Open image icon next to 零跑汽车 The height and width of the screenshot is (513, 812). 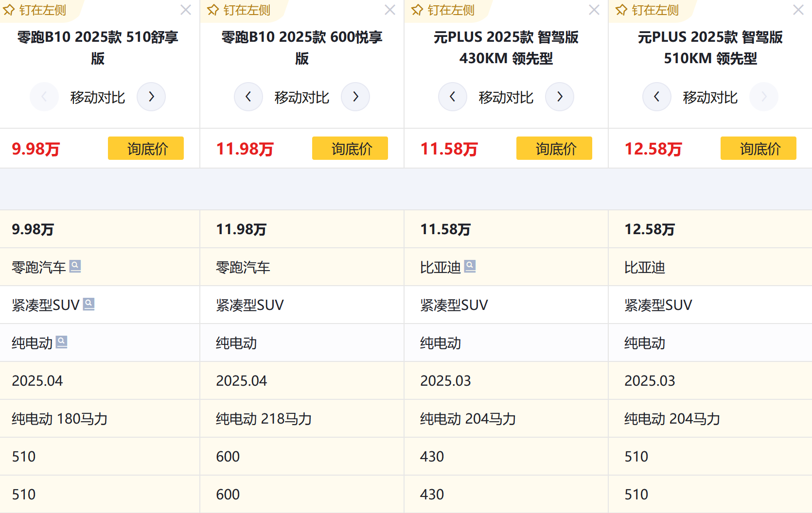coord(75,266)
